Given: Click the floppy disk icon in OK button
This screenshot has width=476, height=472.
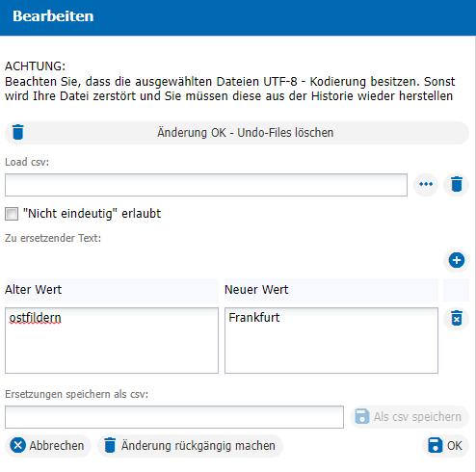Looking at the screenshot, I should [436, 446].
